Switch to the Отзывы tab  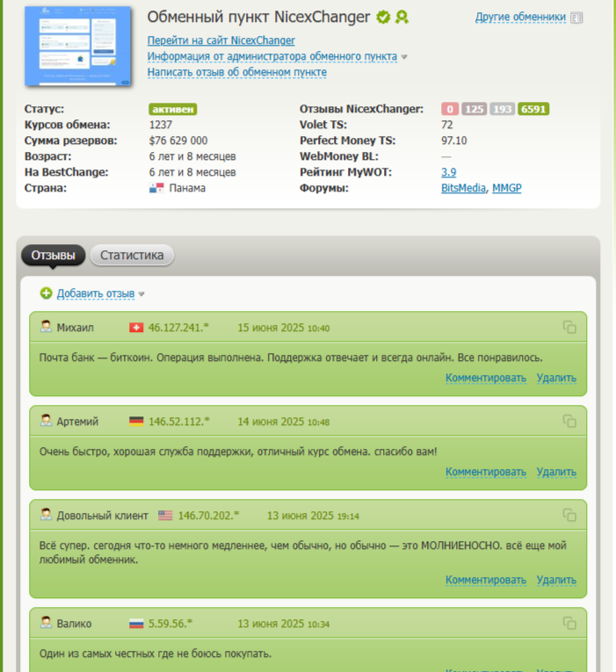(53, 255)
